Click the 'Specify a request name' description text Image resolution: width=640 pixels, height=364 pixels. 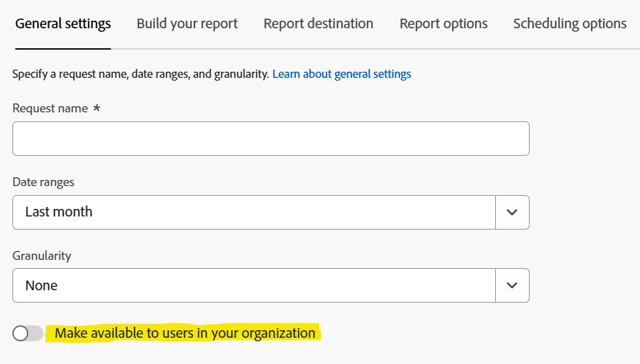(141, 74)
